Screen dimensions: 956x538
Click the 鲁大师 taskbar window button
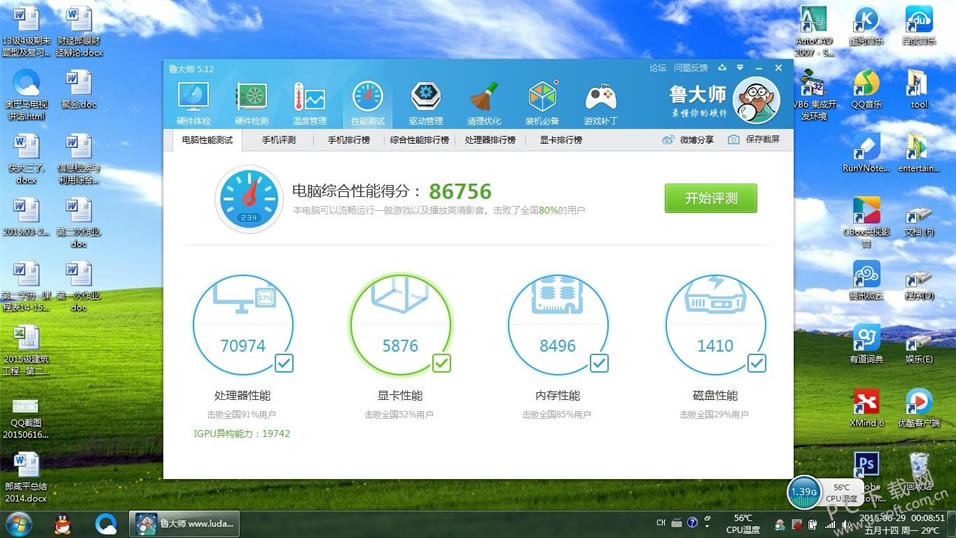point(185,524)
